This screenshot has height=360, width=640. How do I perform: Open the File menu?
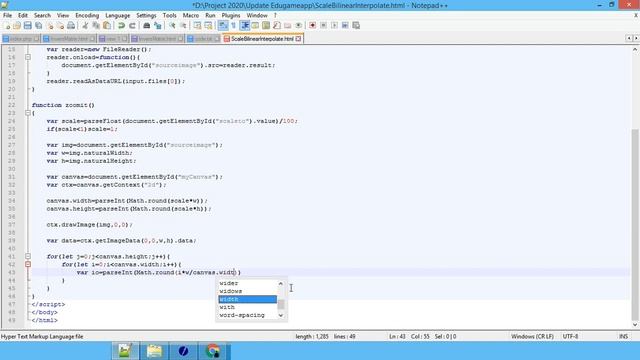[7, 15]
